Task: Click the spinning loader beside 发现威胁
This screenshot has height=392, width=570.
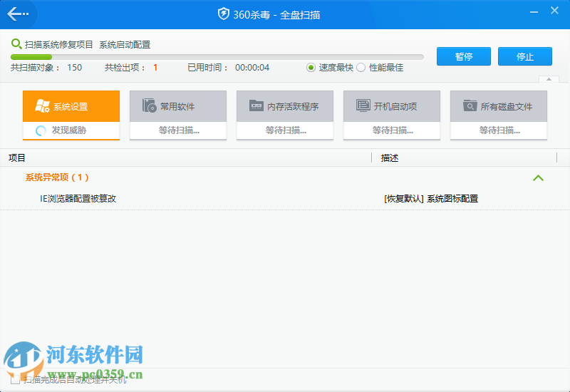Action: 41,130
